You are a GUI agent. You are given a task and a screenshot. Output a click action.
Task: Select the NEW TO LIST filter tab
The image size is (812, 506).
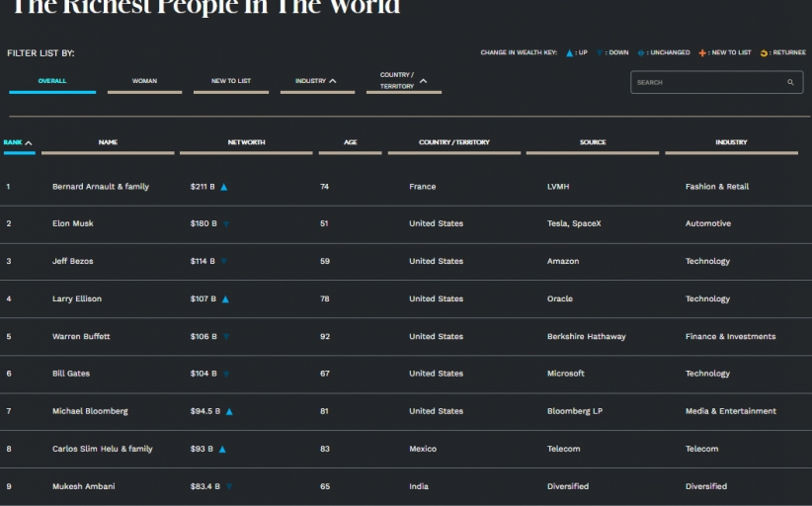point(231,81)
